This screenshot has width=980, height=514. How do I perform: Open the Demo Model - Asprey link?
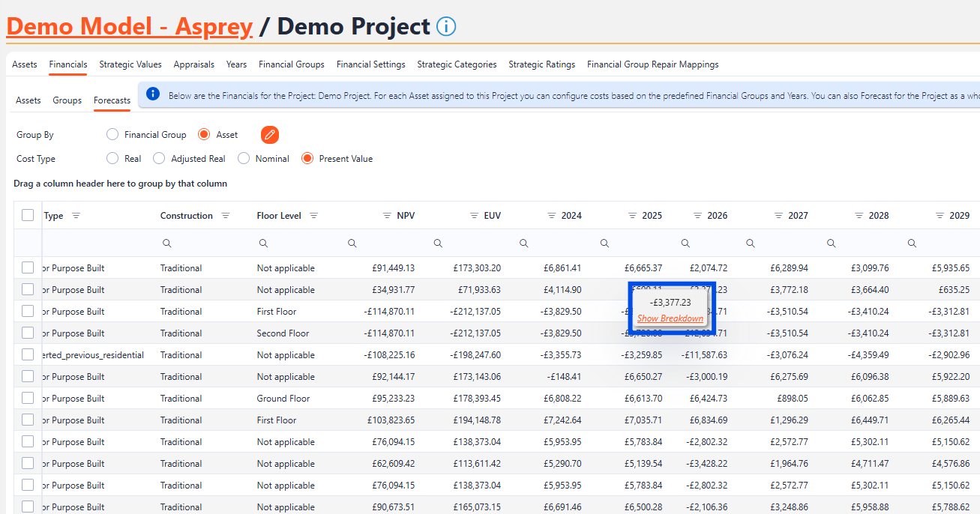[130, 27]
